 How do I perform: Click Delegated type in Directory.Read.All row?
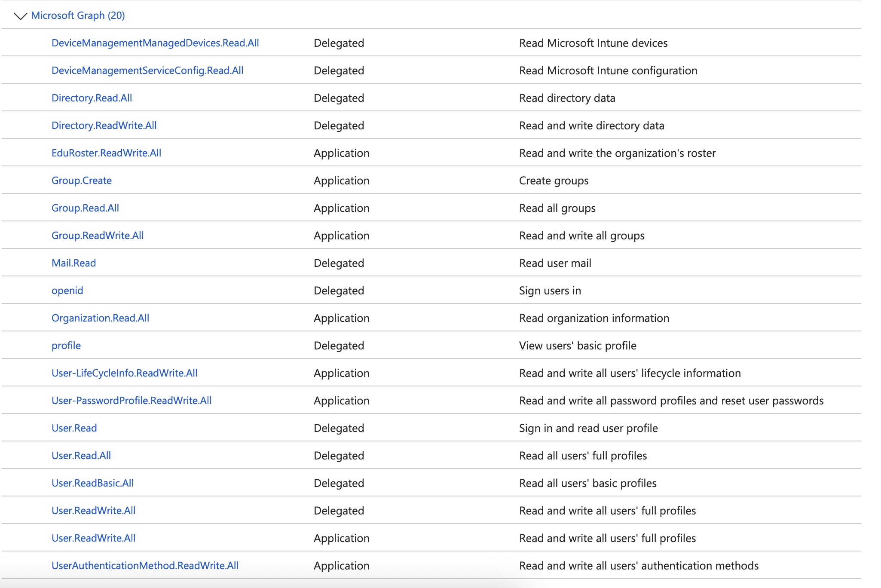point(339,98)
